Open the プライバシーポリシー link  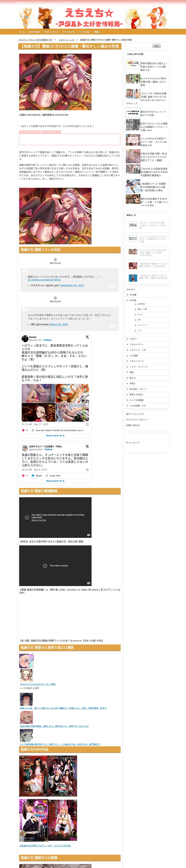(137, 420)
